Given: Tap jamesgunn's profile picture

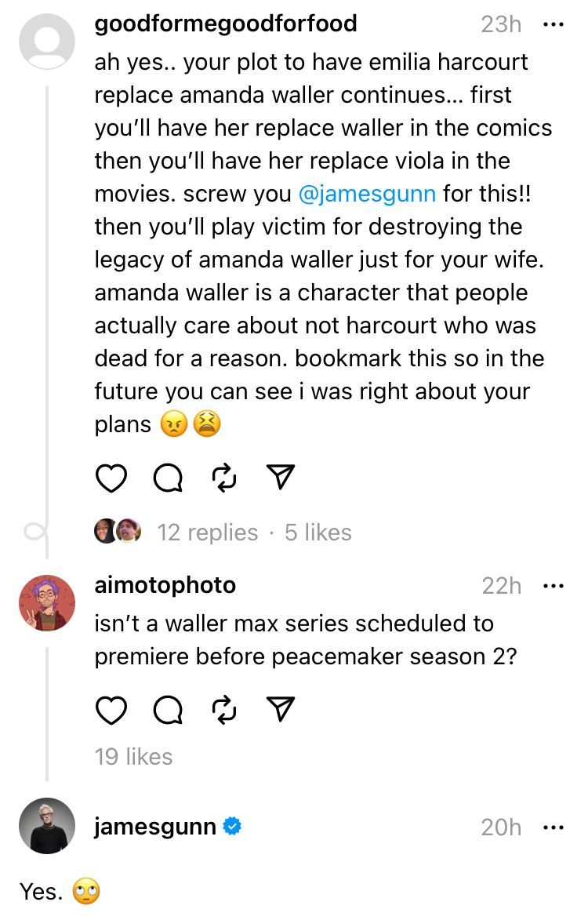Looking at the screenshot, I should point(47,826).
